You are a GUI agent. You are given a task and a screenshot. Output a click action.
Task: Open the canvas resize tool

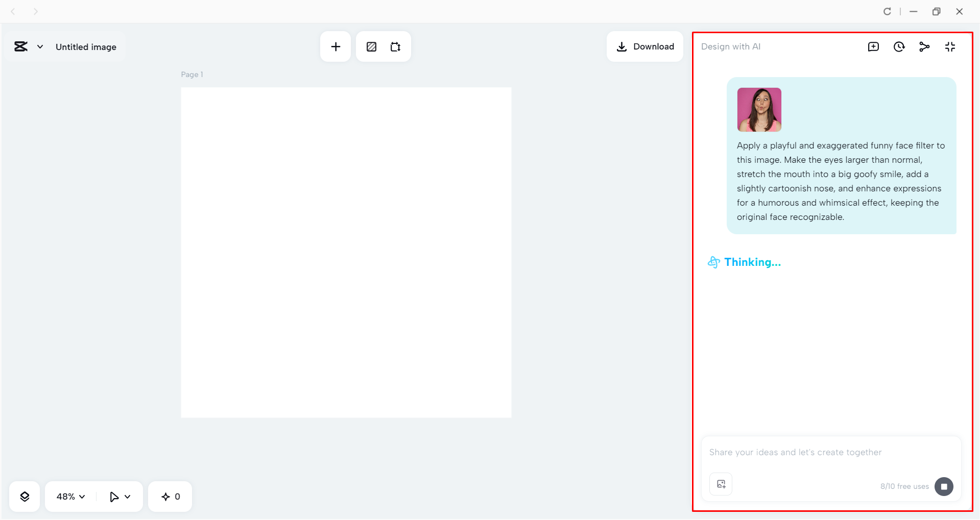[x=395, y=46]
